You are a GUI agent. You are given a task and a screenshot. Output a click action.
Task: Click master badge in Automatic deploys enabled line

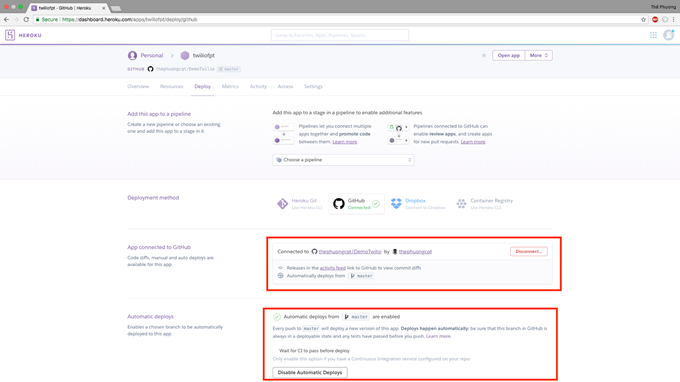coord(356,317)
